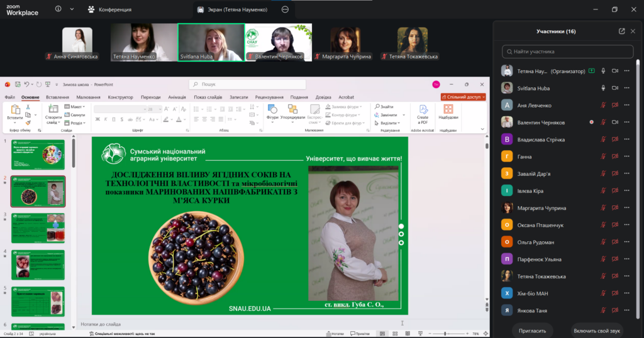Fit slide to window icon

tap(486, 334)
